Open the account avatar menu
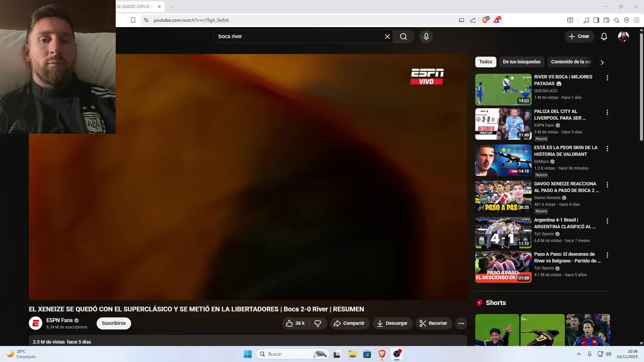This screenshot has width=644, height=362. [x=623, y=36]
